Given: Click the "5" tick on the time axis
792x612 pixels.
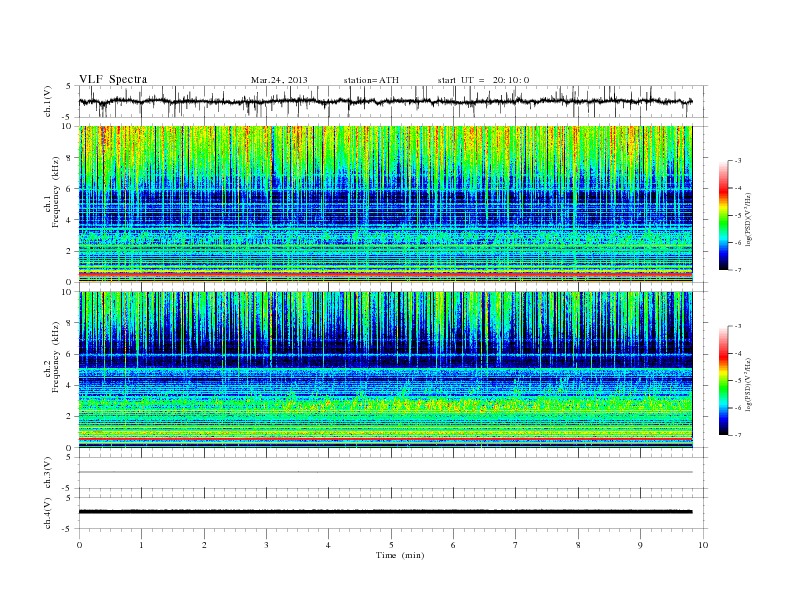Looking at the screenshot, I should pyautogui.click(x=391, y=545).
